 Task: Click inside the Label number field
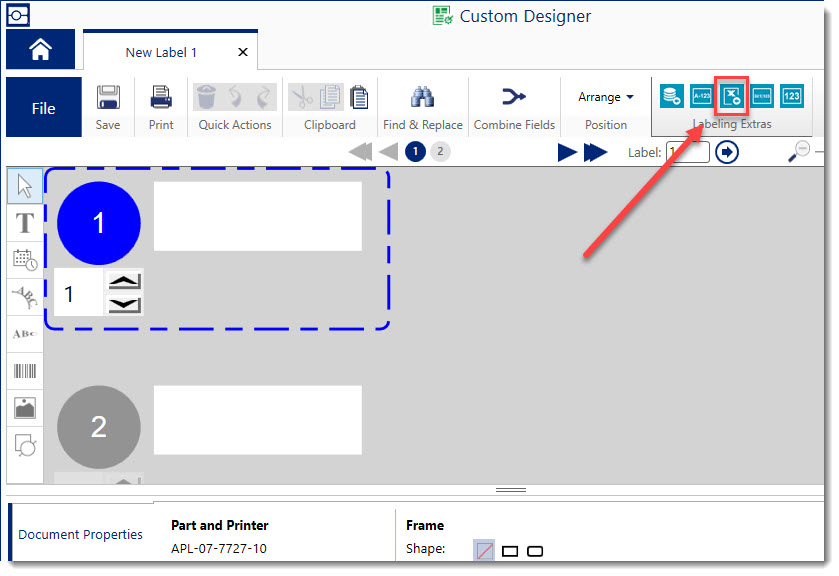(x=688, y=152)
